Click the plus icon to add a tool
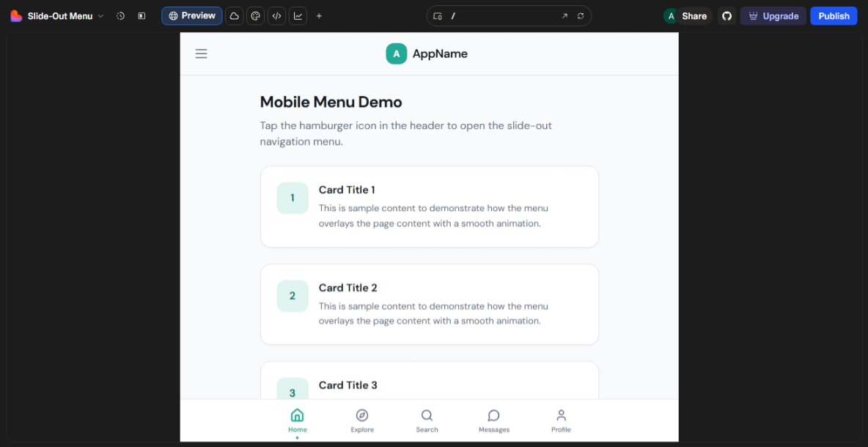868x447 pixels. tap(319, 16)
